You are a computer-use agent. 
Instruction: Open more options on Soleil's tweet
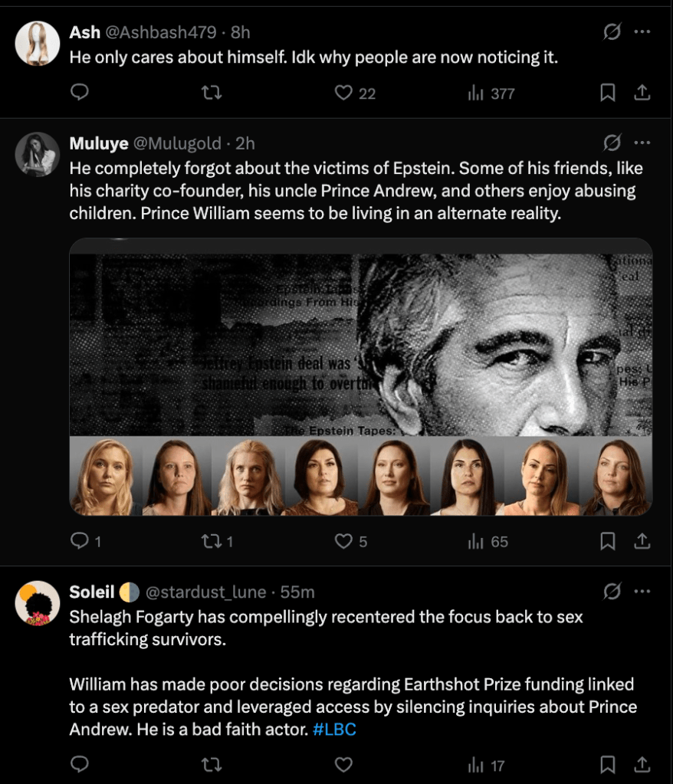pos(642,591)
